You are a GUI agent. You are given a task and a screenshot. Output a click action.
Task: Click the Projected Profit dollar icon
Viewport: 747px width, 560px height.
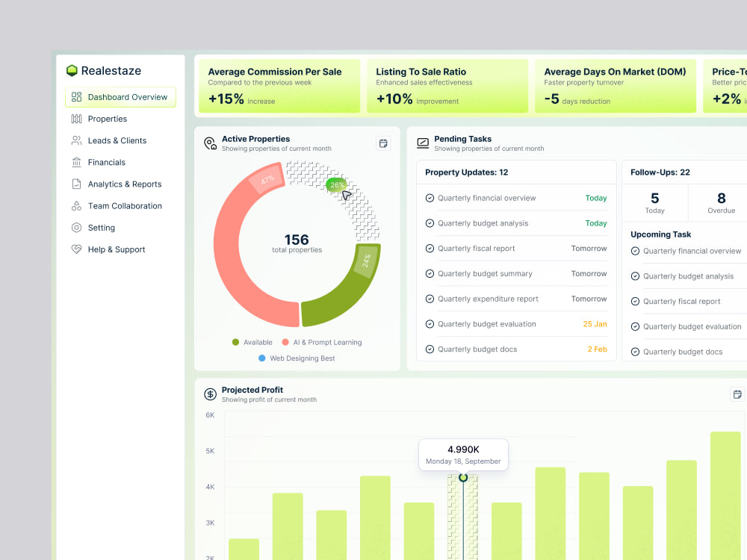coord(210,394)
